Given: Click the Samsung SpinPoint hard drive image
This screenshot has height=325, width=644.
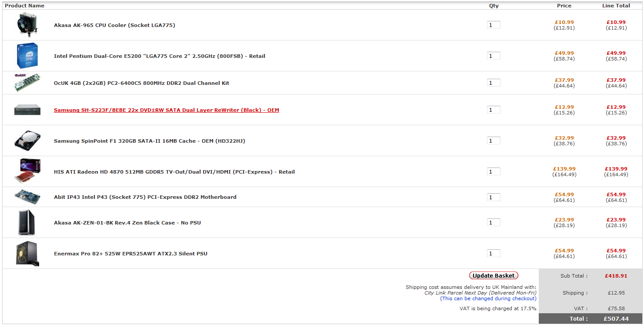Looking at the screenshot, I should [x=27, y=141].
